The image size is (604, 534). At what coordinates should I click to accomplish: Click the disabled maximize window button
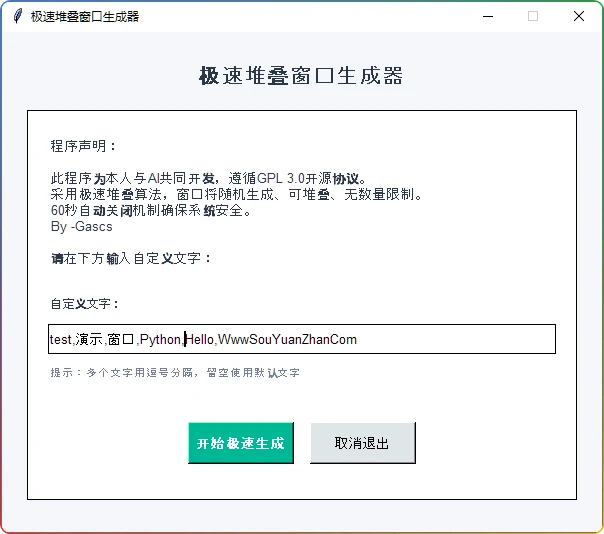click(533, 16)
